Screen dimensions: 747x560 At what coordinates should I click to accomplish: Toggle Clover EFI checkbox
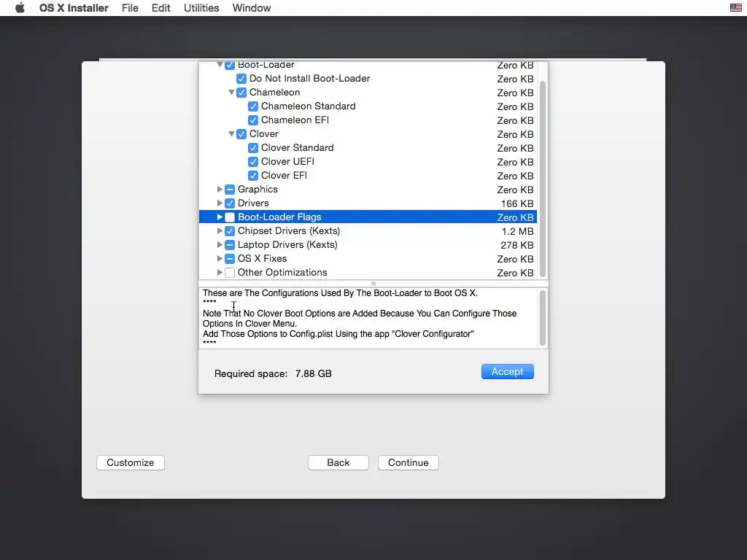click(253, 175)
